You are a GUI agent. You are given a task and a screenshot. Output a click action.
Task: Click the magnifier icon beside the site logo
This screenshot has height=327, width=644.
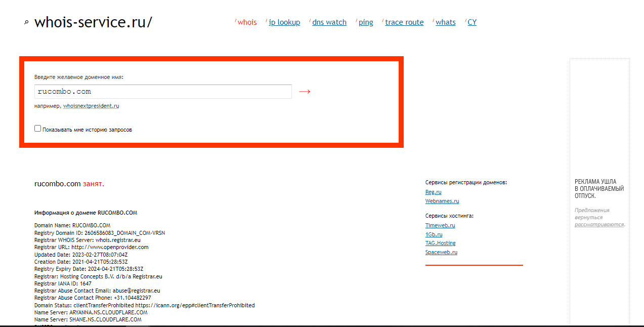click(26, 23)
